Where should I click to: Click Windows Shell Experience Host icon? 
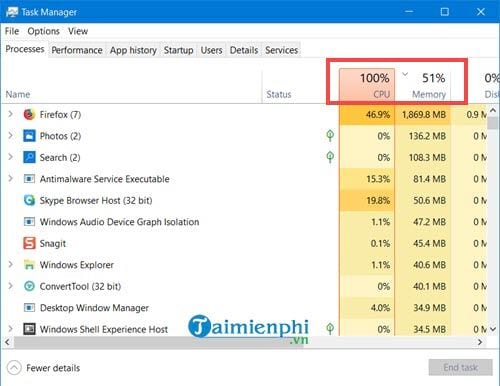pyautogui.click(x=29, y=329)
